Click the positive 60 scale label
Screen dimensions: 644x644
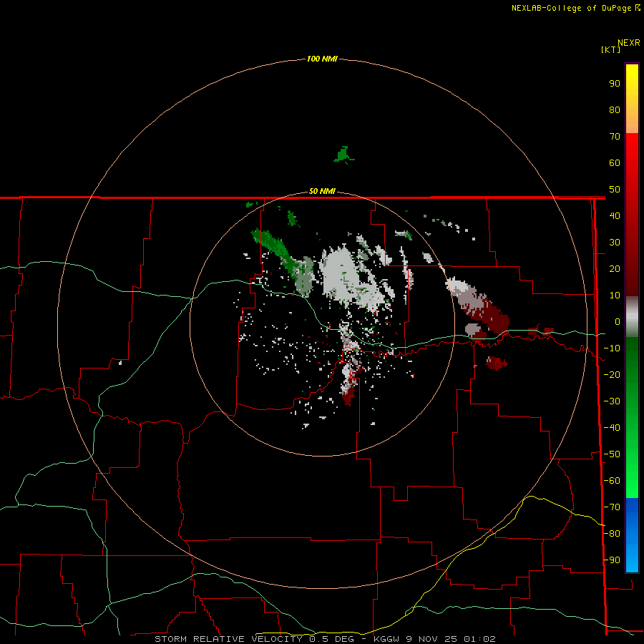pos(615,162)
